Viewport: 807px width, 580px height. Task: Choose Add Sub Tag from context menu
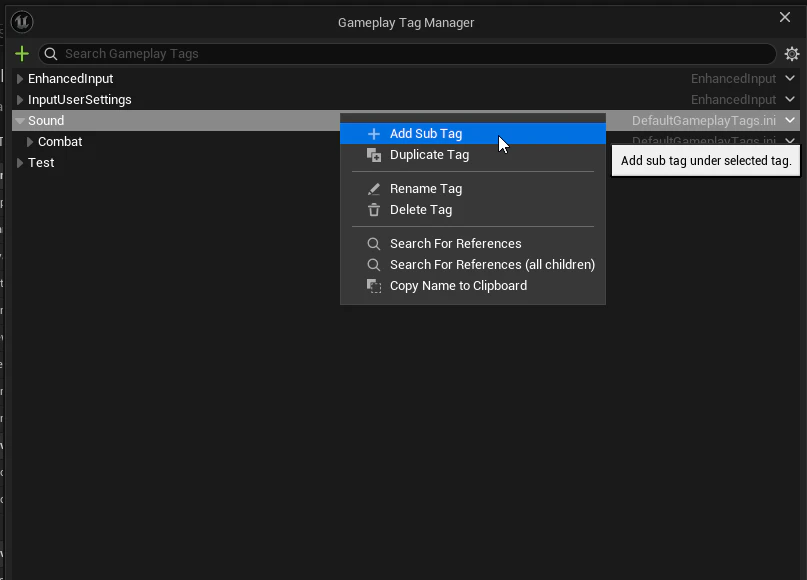[472, 134]
